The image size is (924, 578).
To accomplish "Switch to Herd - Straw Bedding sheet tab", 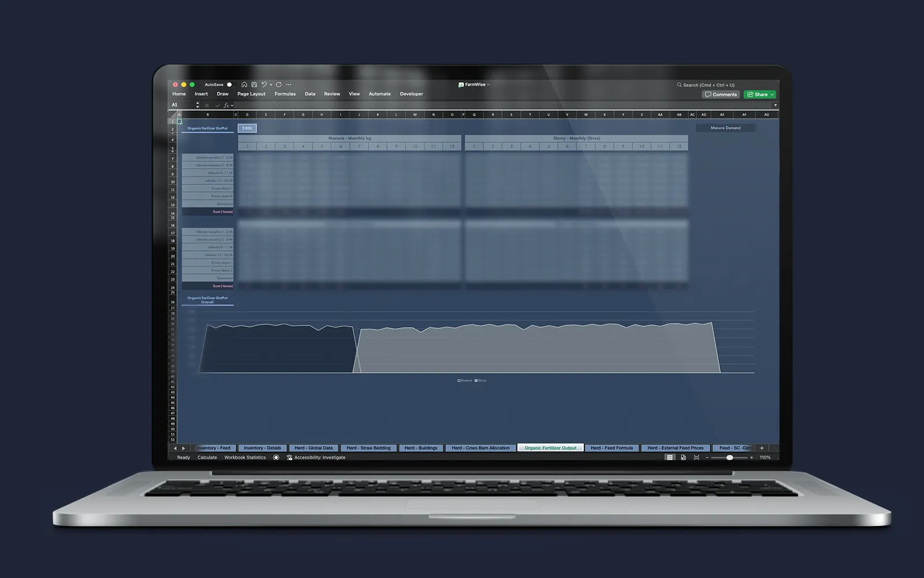I will tap(368, 448).
